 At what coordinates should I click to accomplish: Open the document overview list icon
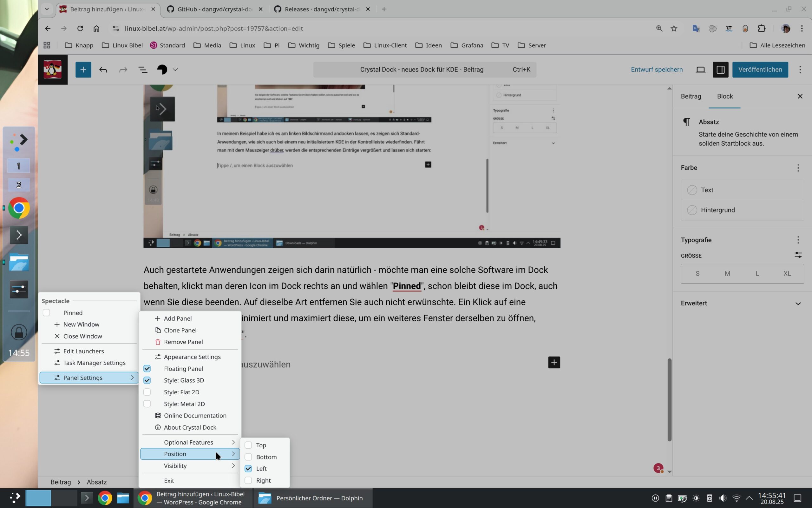pos(143,70)
